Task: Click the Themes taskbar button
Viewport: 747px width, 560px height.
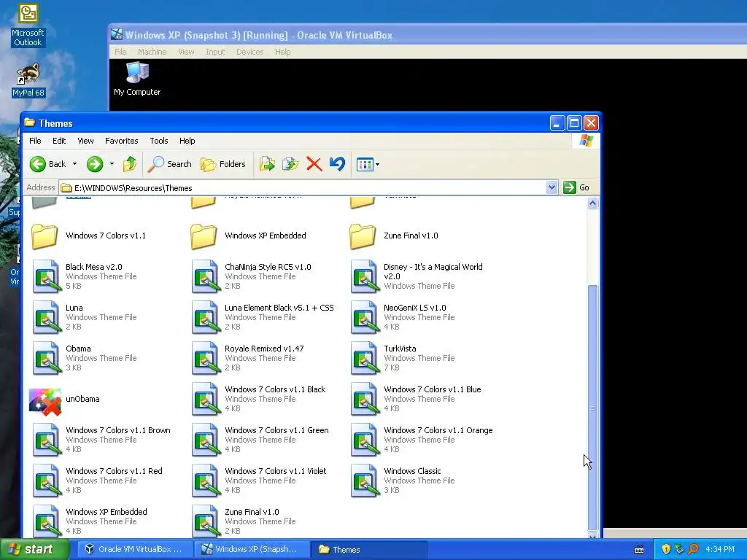Action: (368, 550)
